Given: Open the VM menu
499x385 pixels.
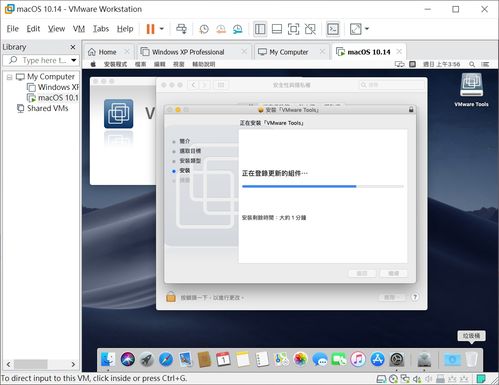Looking at the screenshot, I should pos(79,29).
